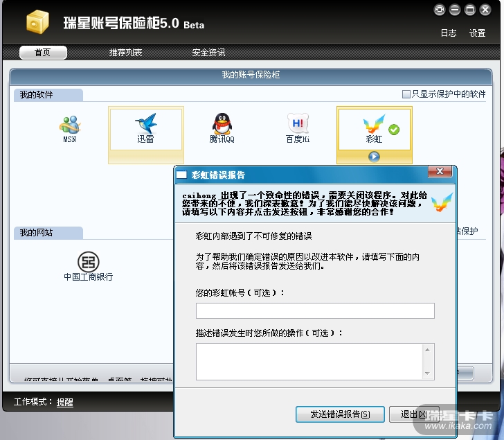Click the 我的软件 section header
The image size is (504, 440).
[48, 95]
